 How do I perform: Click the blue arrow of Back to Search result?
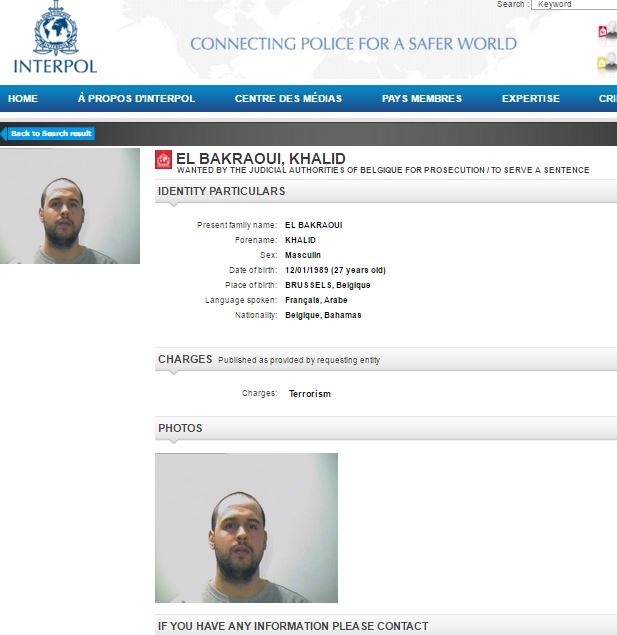click(x=4, y=134)
